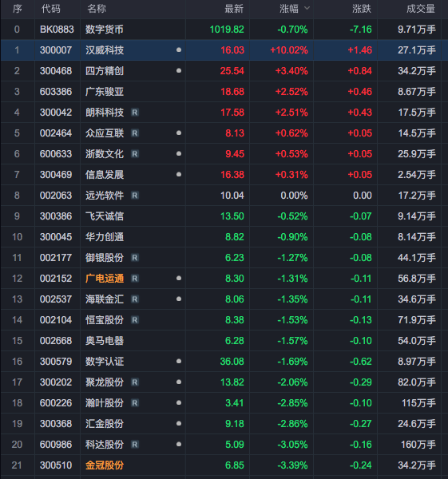Click volume 82.0万手

point(417,382)
